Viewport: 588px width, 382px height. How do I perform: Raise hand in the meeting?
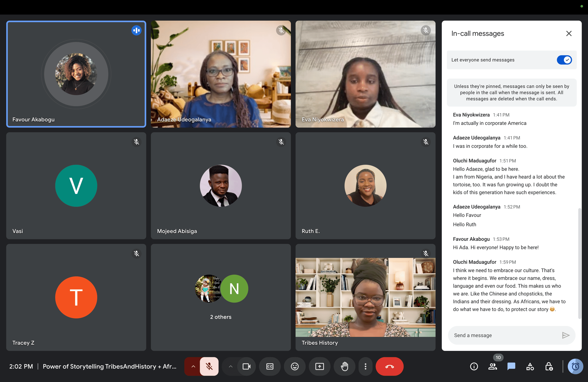(344, 366)
